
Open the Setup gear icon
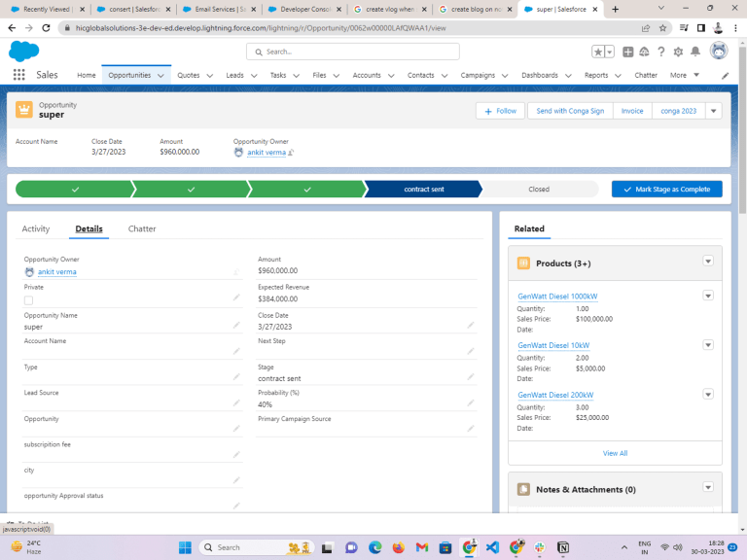pyautogui.click(x=678, y=52)
